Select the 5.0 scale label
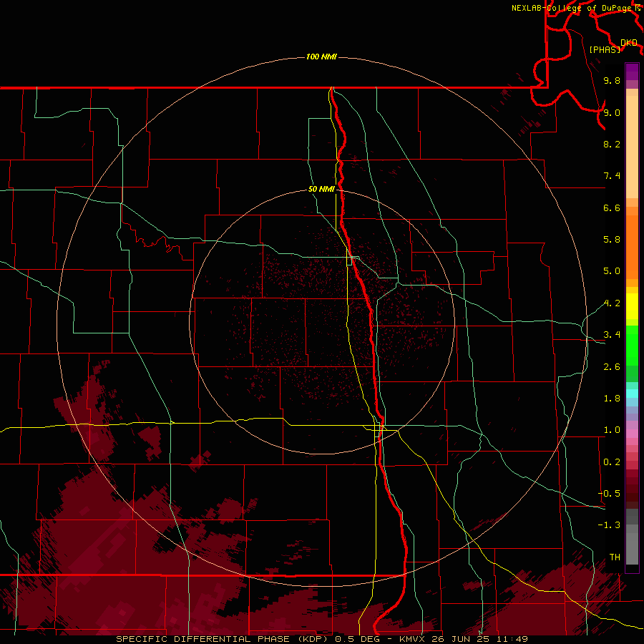The image size is (644, 644). pyautogui.click(x=612, y=271)
